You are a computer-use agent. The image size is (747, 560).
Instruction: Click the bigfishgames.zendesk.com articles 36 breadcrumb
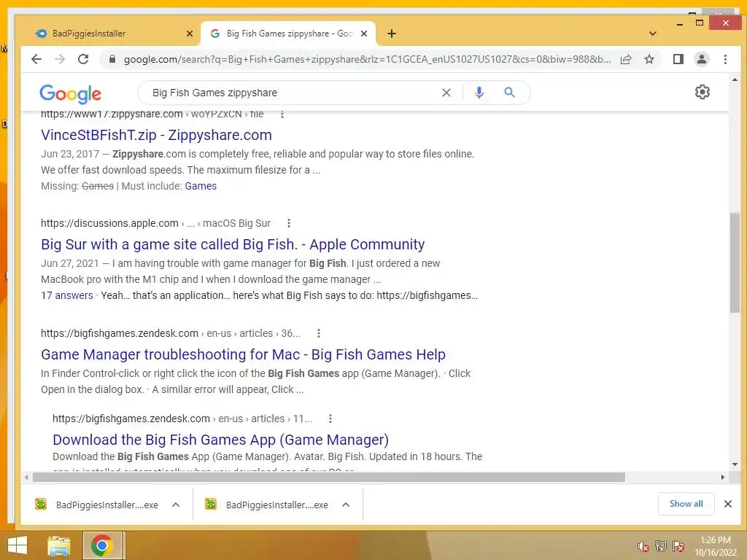171,332
